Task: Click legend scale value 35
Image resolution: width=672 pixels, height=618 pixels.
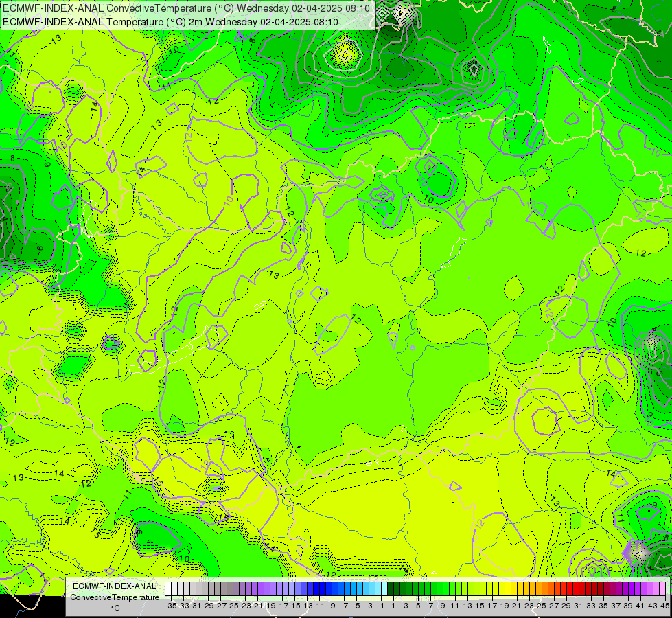Action: tap(603, 606)
